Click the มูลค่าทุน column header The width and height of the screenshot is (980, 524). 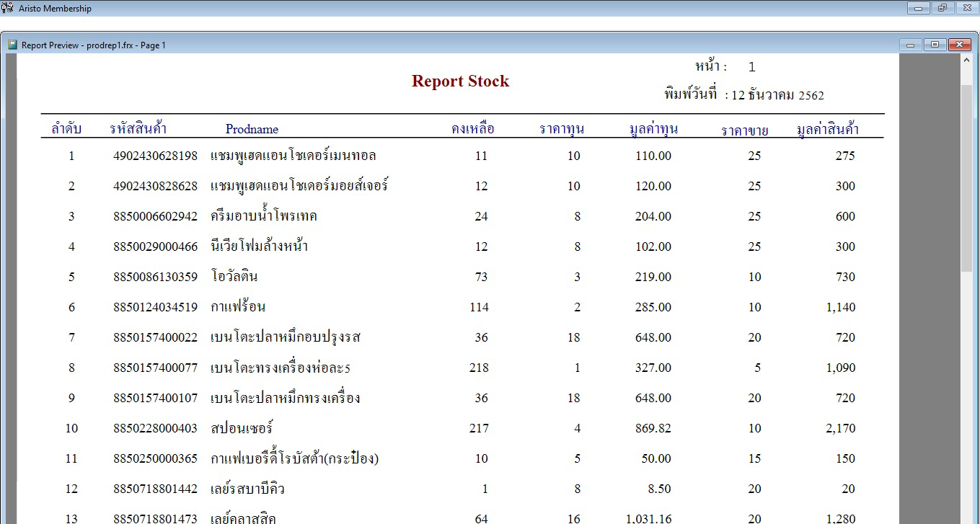[x=653, y=130]
